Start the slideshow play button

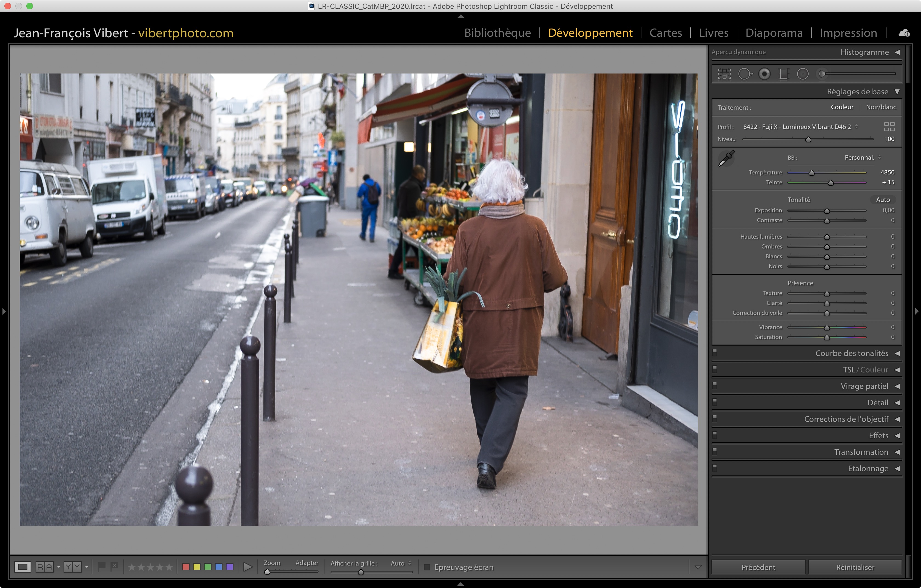[248, 567]
